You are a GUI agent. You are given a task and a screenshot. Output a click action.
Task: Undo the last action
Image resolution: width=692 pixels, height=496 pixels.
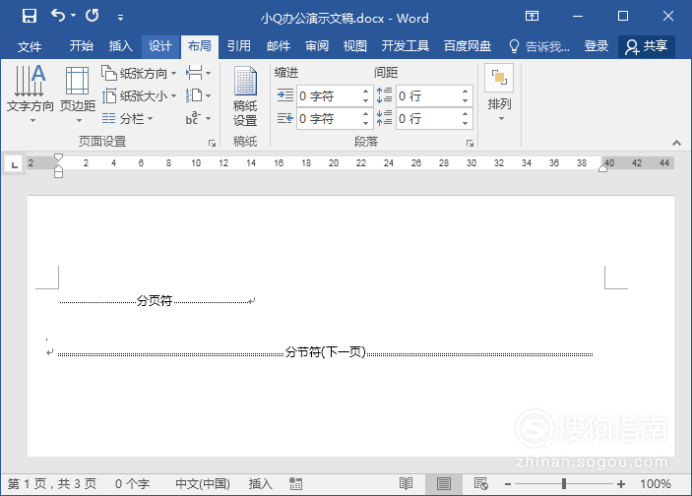[x=57, y=16]
